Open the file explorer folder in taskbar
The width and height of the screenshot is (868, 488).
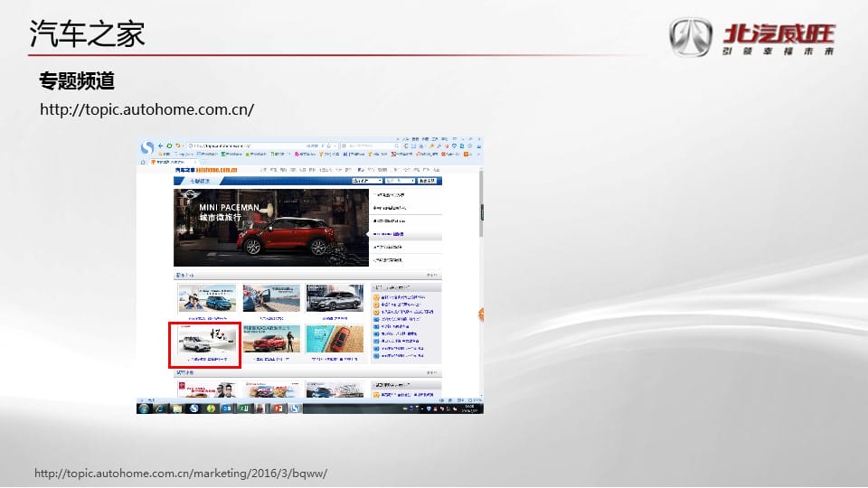178,408
